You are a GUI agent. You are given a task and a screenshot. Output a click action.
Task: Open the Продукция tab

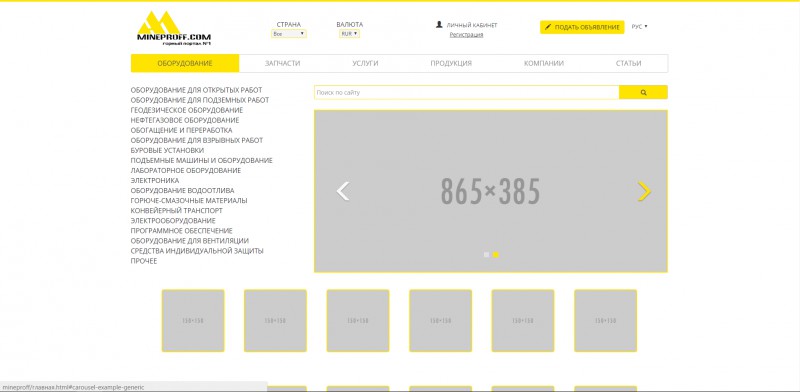pyautogui.click(x=451, y=63)
